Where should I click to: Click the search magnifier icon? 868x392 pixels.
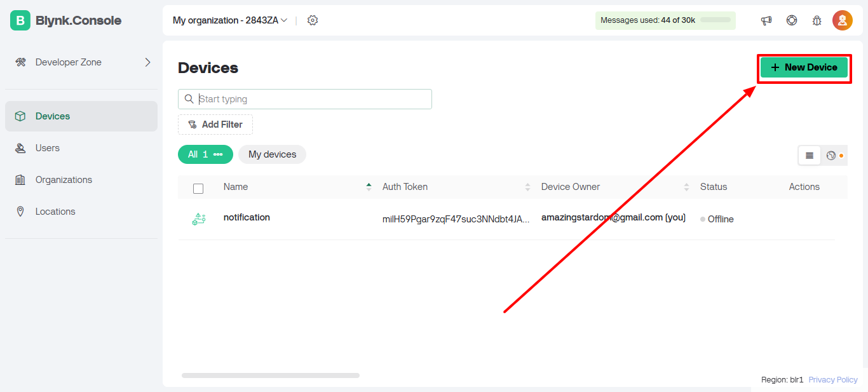[x=189, y=99]
